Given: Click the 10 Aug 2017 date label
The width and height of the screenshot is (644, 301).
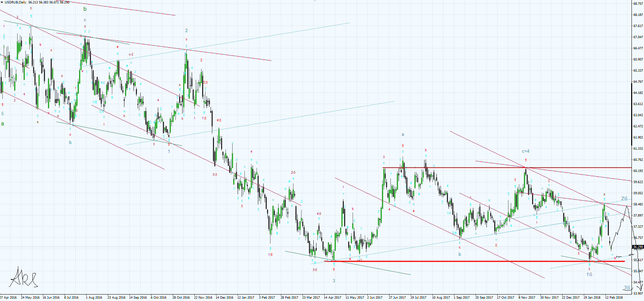Looking at the screenshot, I should pyautogui.click(x=441, y=298).
